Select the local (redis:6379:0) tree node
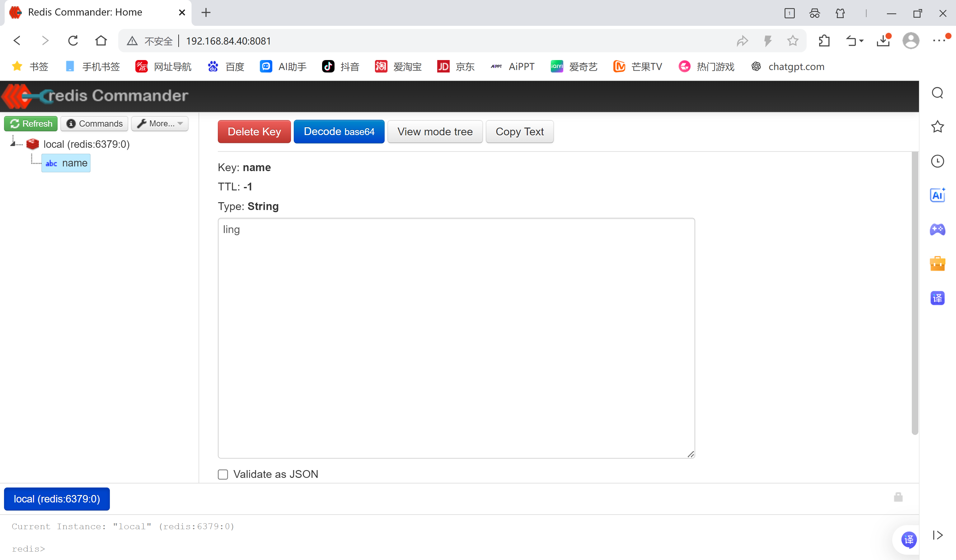This screenshot has height=560, width=956. click(87, 144)
